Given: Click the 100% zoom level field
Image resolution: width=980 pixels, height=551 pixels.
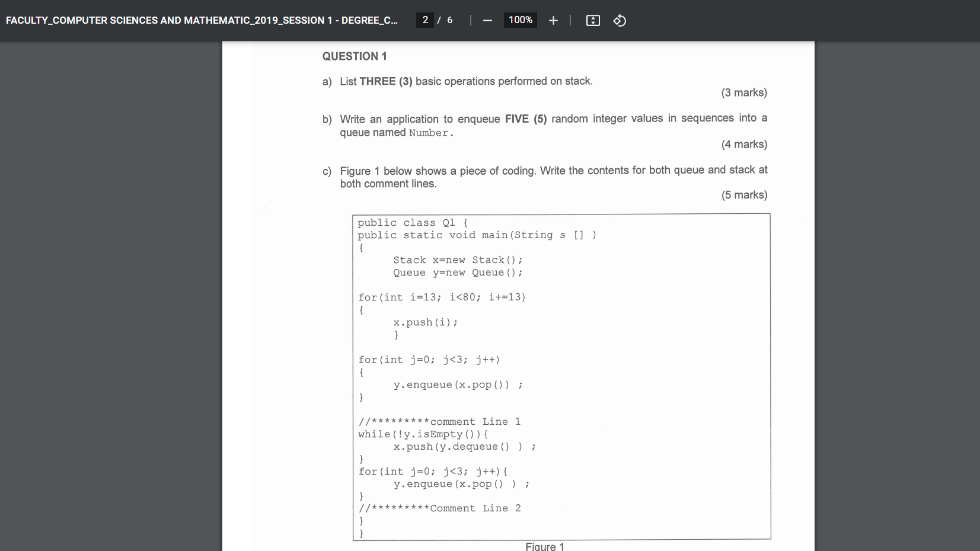Looking at the screenshot, I should pyautogui.click(x=521, y=20).
